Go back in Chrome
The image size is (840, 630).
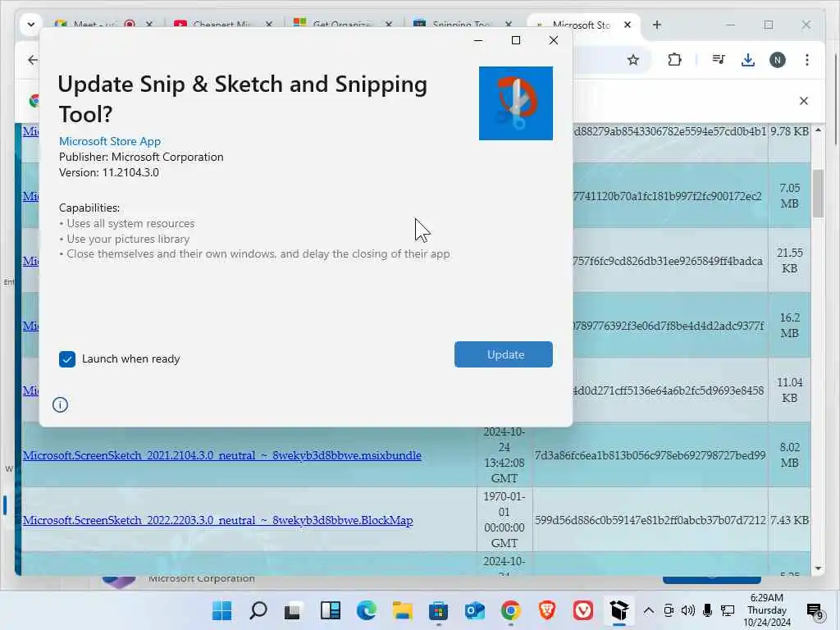(33, 59)
